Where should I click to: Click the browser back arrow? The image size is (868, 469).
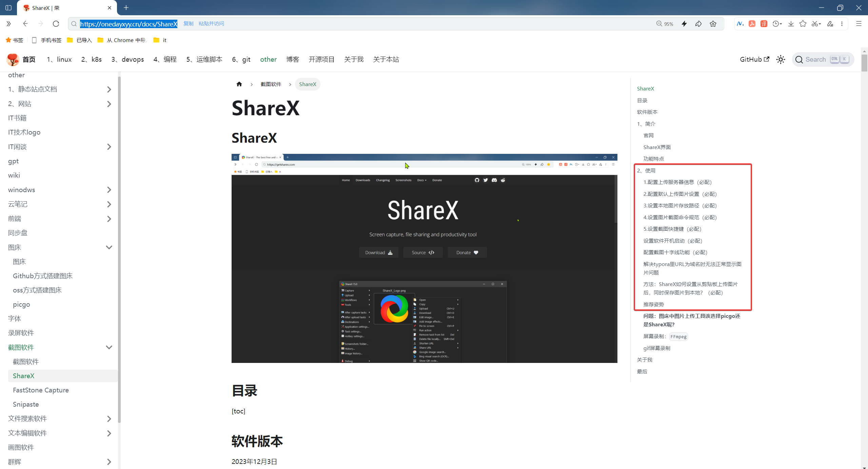(x=25, y=24)
